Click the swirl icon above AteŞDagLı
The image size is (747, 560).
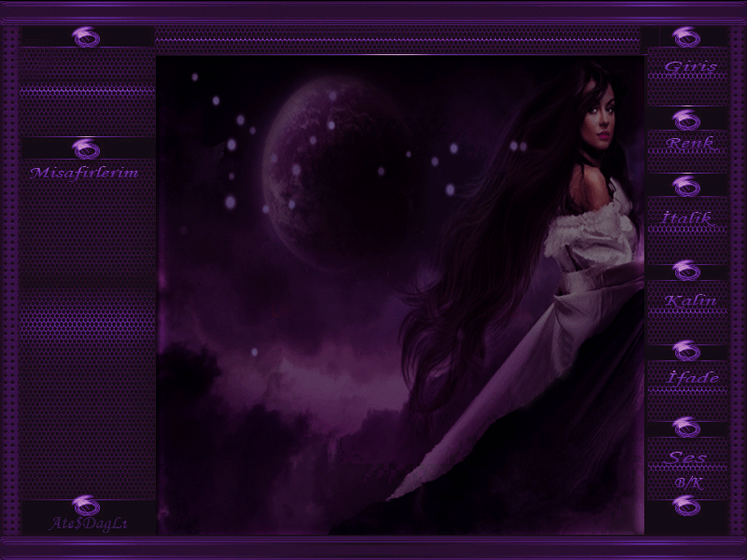click(86, 506)
